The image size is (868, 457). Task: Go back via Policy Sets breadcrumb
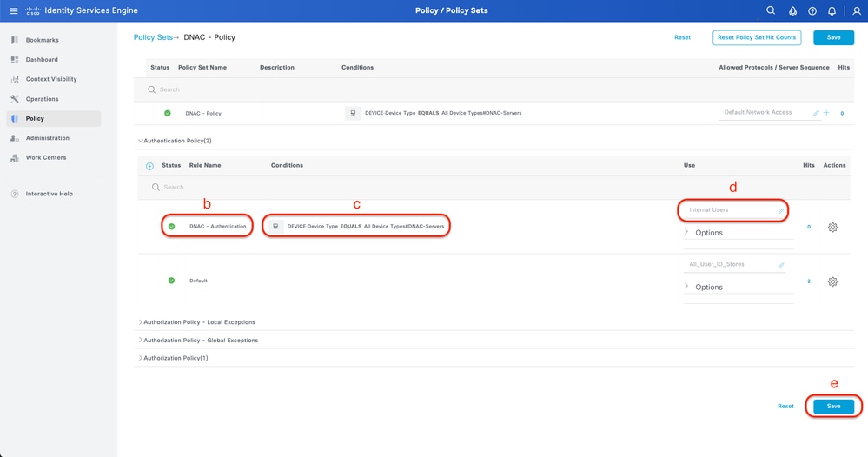coord(153,37)
